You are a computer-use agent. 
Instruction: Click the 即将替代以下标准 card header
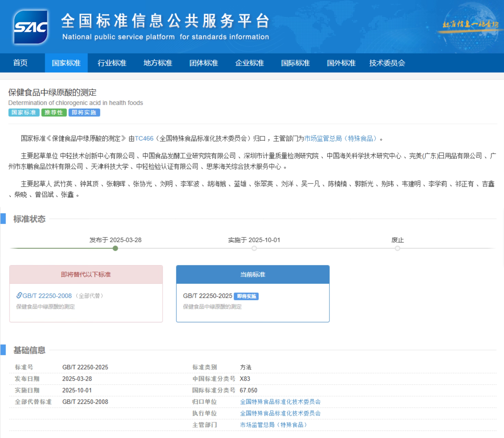[86, 275]
